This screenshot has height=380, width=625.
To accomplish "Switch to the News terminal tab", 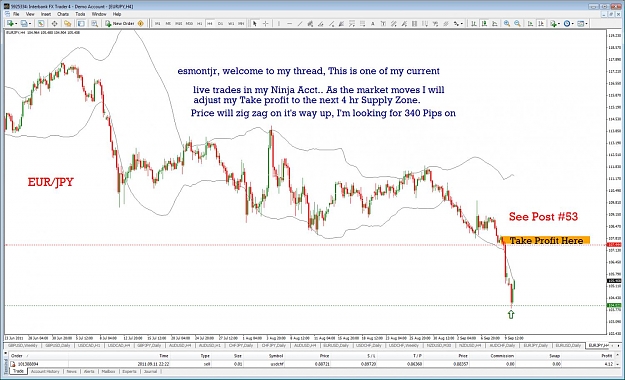I will coord(71,371).
